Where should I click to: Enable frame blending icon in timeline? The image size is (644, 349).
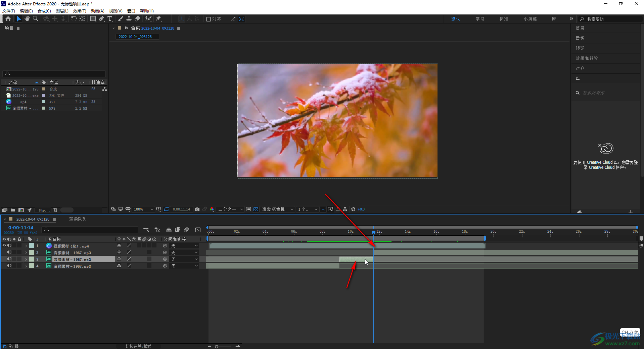(178, 230)
